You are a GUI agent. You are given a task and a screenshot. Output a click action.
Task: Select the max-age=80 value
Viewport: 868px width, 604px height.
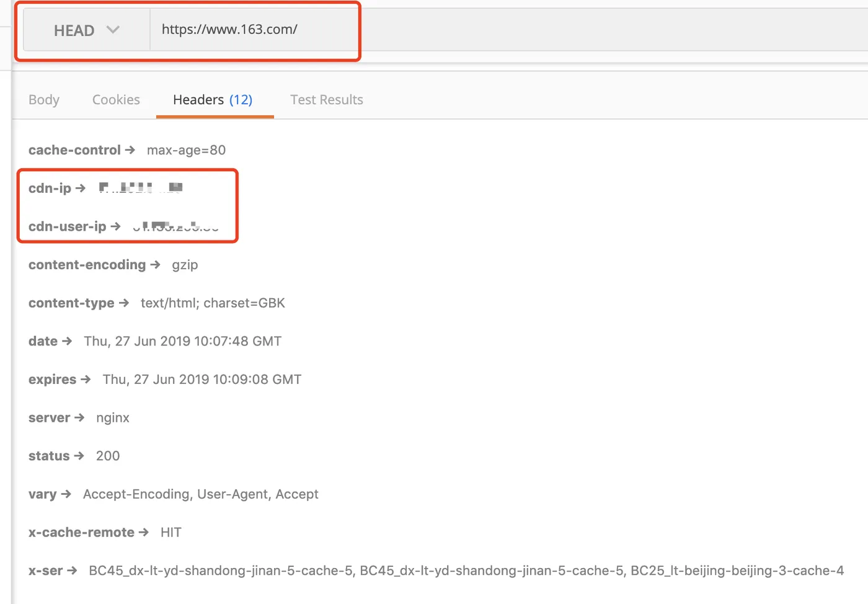point(186,150)
